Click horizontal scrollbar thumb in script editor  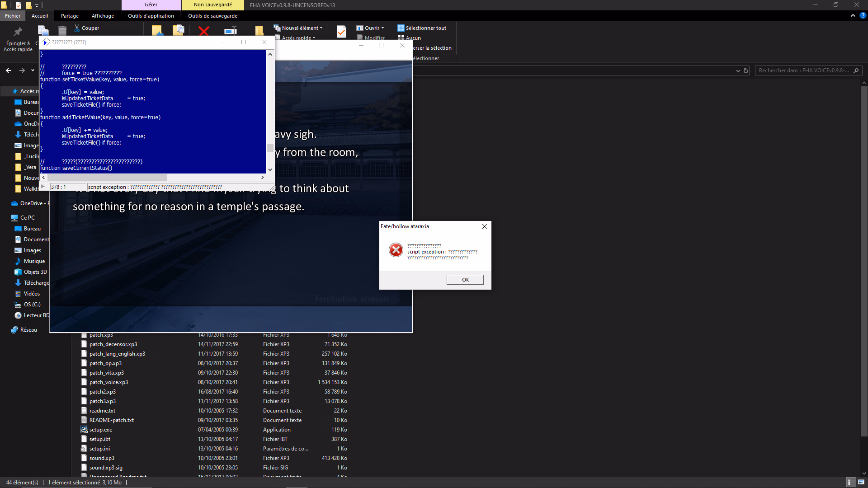click(x=107, y=178)
